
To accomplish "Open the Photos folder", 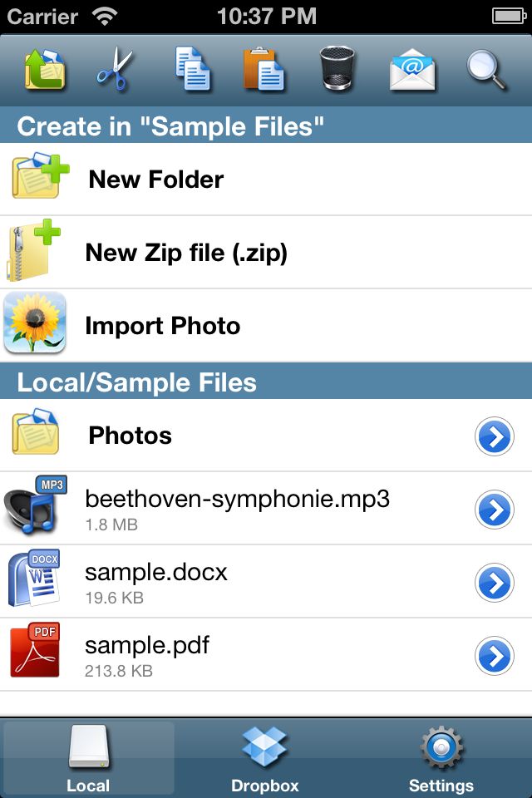I will [234, 436].
